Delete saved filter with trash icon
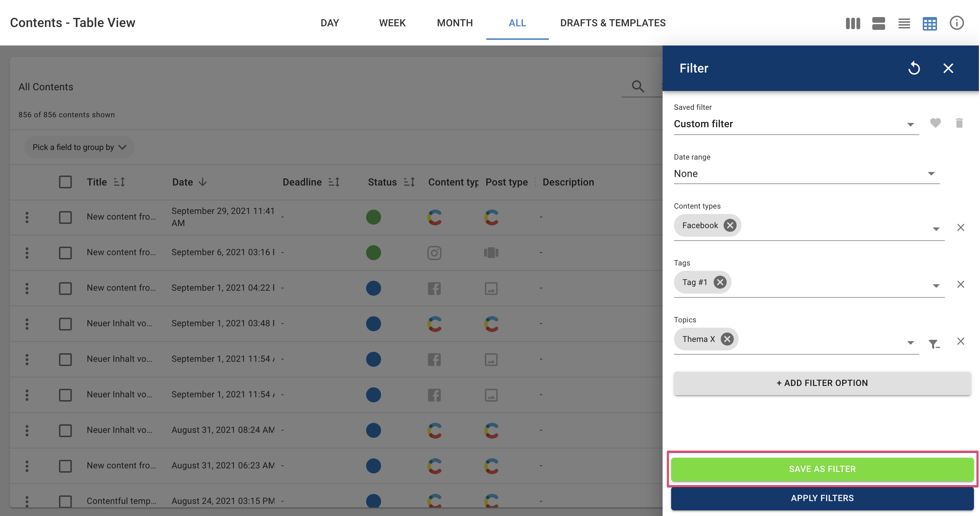 (959, 123)
